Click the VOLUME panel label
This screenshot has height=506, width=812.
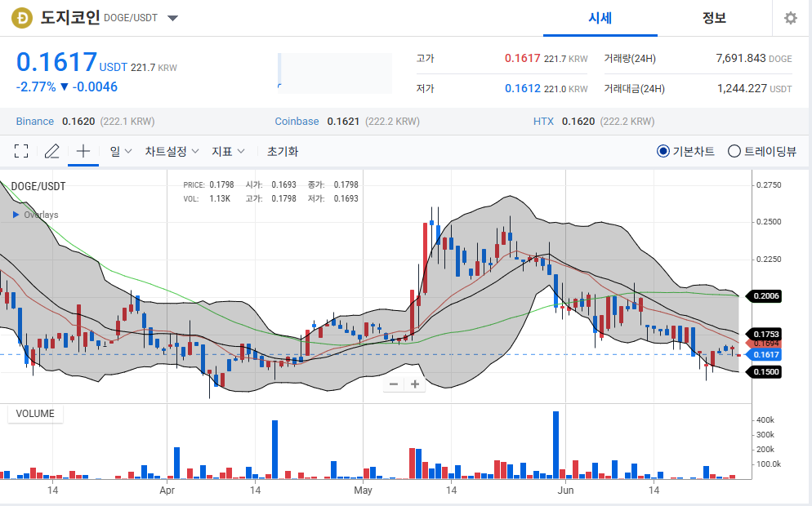(x=34, y=414)
